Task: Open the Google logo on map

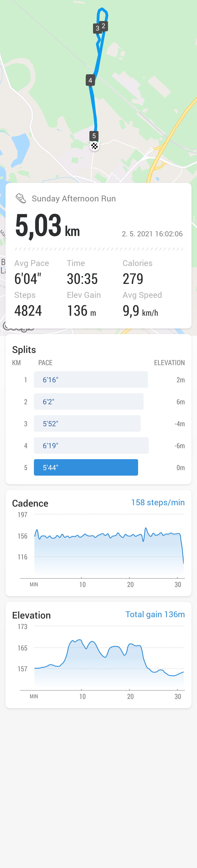Action: click(18, 327)
